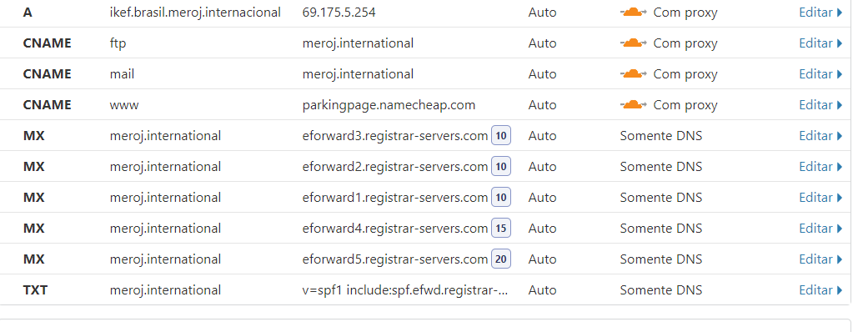This screenshot has height=332, width=868.
Task: Click Somente DNS in the eforward4 row
Action: (x=661, y=229)
